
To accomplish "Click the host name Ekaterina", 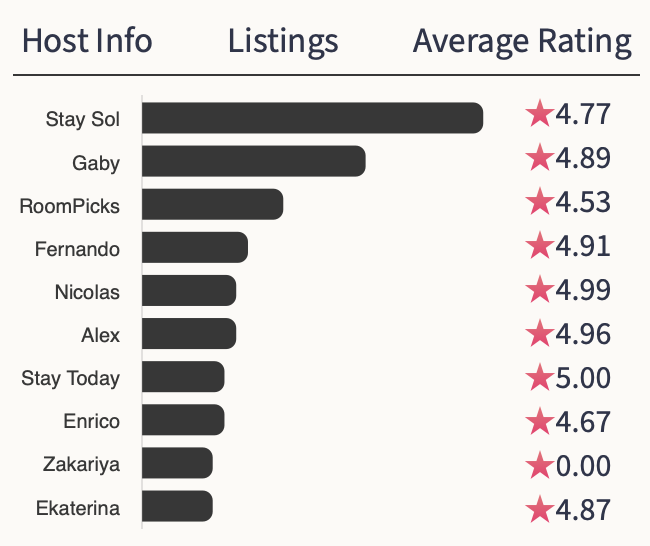I will tap(77, 509).
